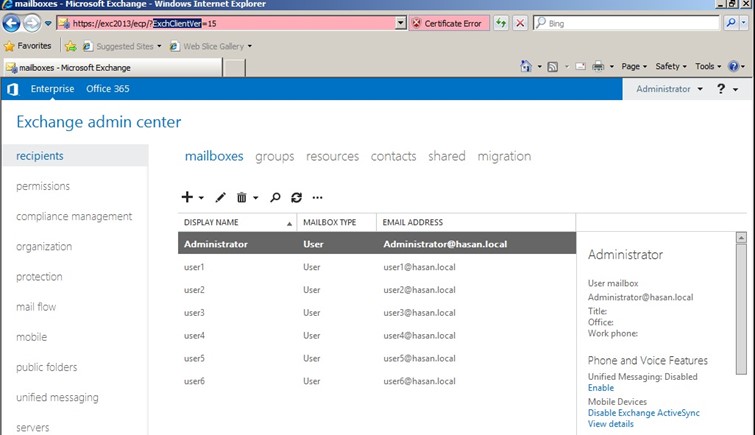This screenshot has height=435, width=755.
Task: Switch to the groups tab
Action: (274, 156)
